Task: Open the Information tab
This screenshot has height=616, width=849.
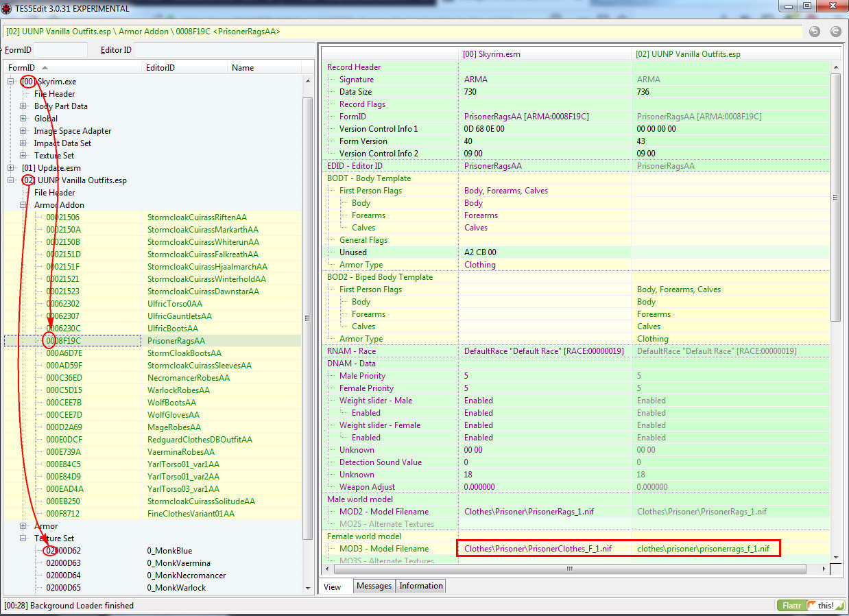Action: tap(420, 586)
